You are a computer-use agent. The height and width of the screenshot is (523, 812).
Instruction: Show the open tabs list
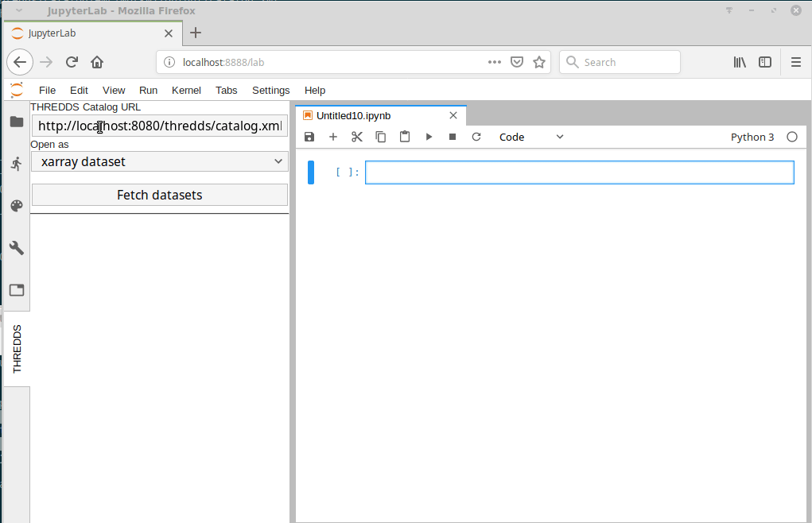pos(16,290)
